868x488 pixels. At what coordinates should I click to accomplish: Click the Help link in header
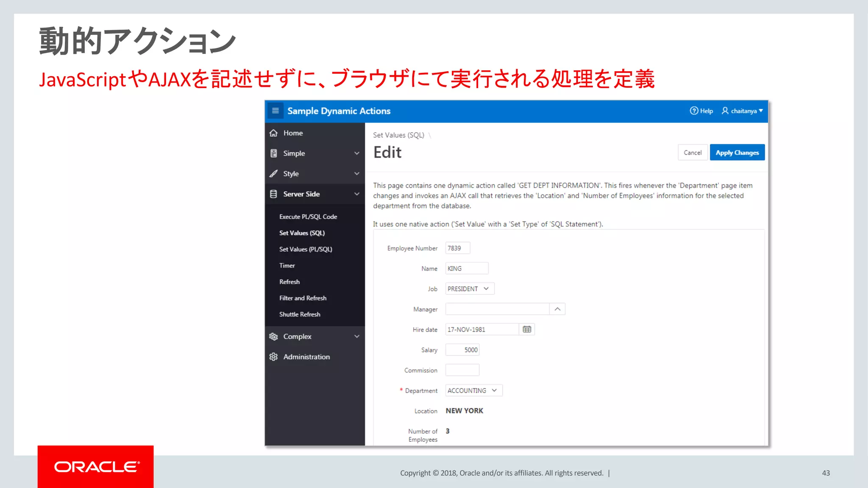point(702,111)
